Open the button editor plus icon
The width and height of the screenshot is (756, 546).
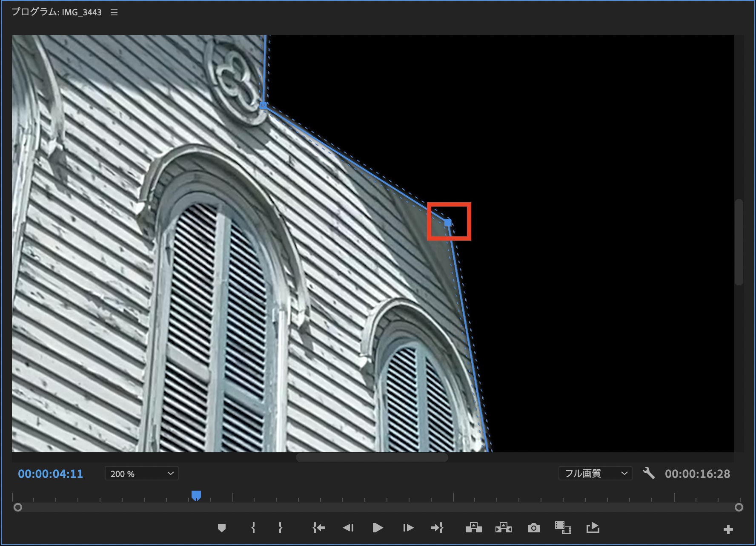coord(728,529)
